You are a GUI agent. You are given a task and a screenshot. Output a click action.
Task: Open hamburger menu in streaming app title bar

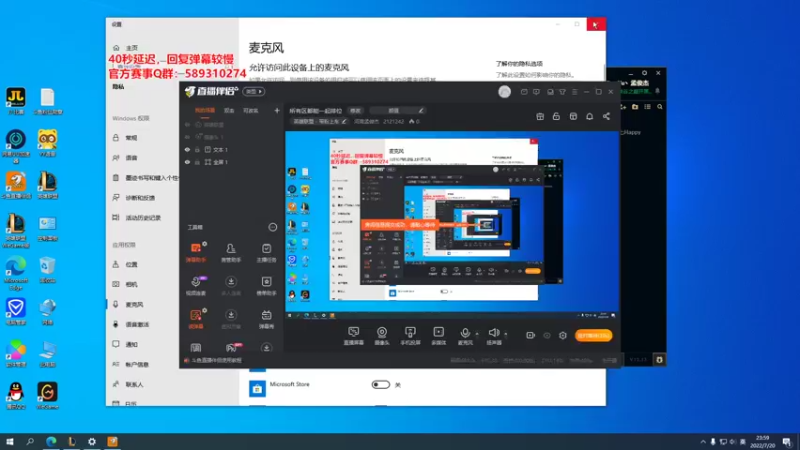[x=574, y=92]
